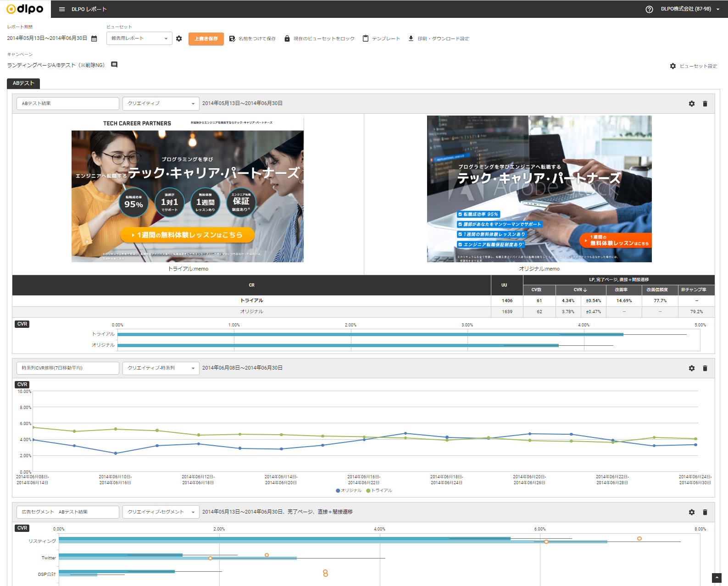
Task: Open ビューセット設定 settings link
Action: coord(694,66)
